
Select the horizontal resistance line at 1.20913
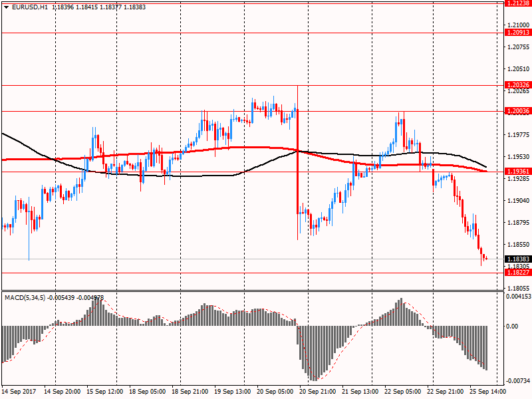point(253,33)
